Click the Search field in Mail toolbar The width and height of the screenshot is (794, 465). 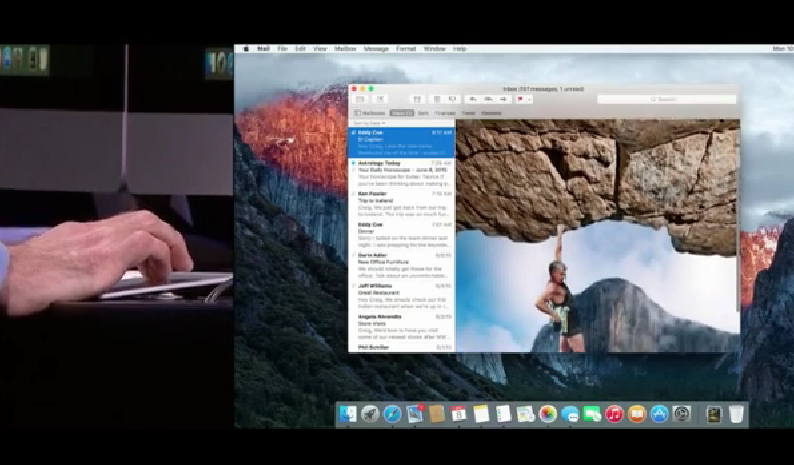tap(666, 99)
